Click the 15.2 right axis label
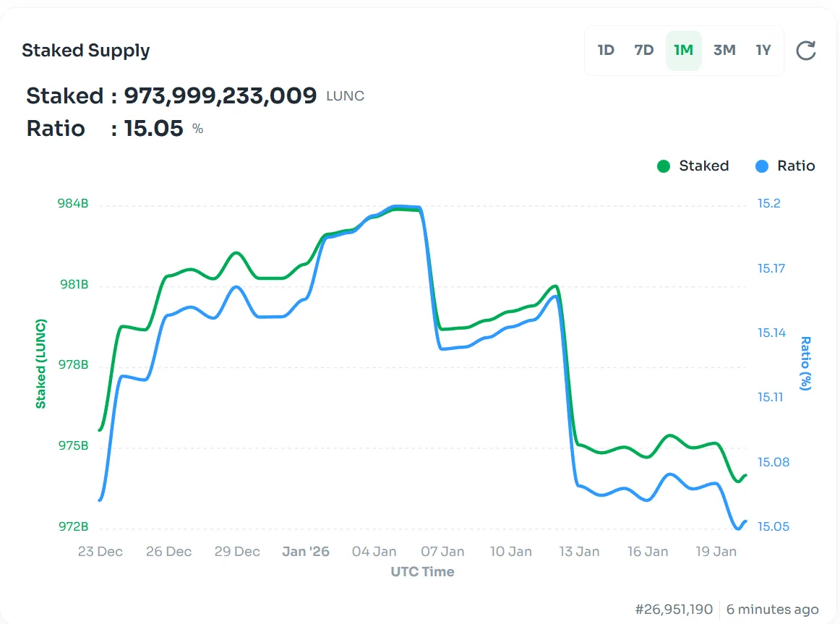Image resolution: width=840 pixels, height=624 pixels. point(769,204)
